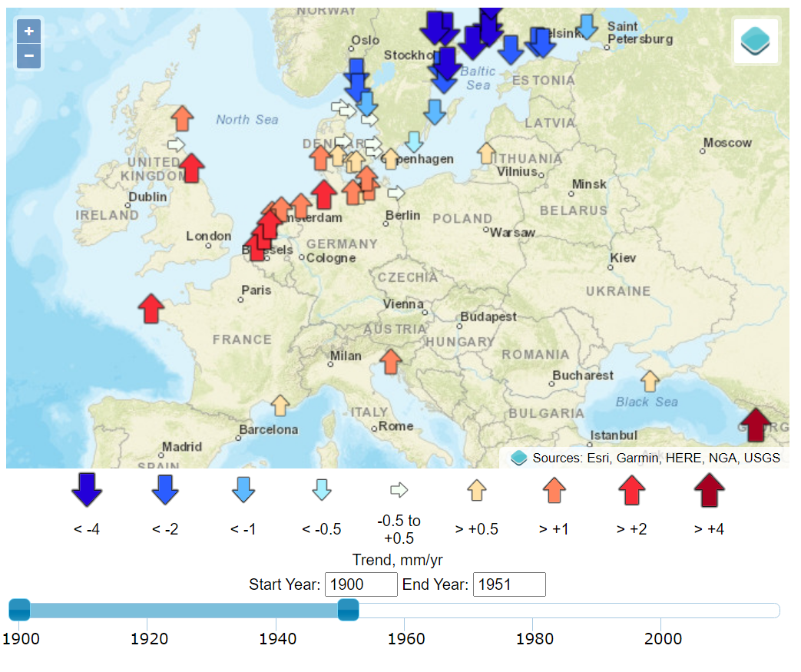Click the orange arrow in northern Scotland
801x672 pixels.
pyautogui.click(x=182, y=118)
